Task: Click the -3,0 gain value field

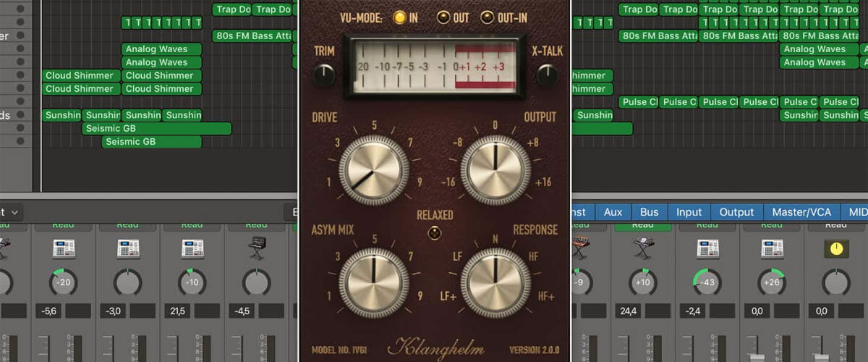Action: pyautogui.click(x=114, y=311)
